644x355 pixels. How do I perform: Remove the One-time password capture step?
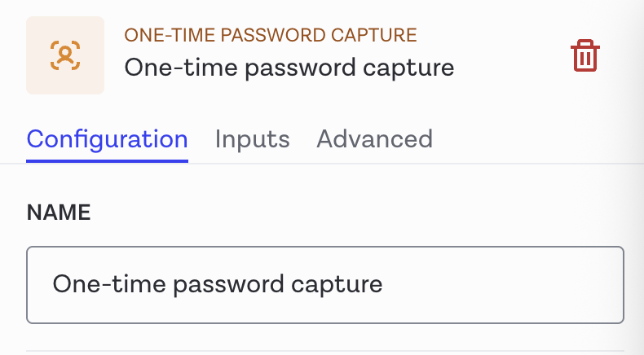(584, 56)
